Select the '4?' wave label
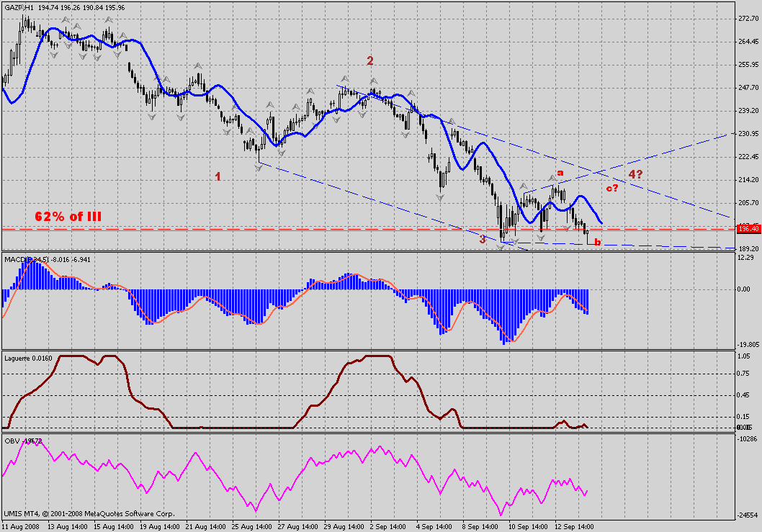 (x=636, y=174)
